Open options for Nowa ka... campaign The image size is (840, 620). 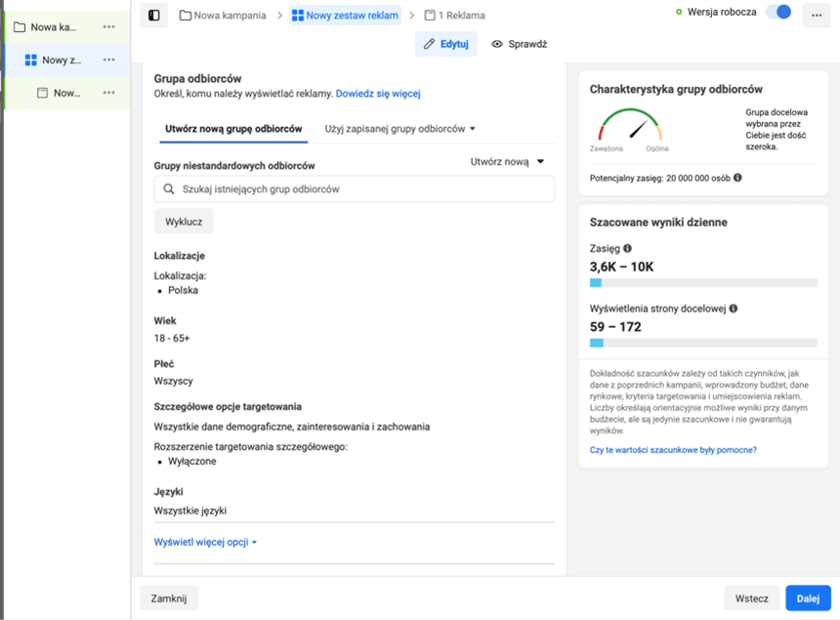(x=108, y=26)
